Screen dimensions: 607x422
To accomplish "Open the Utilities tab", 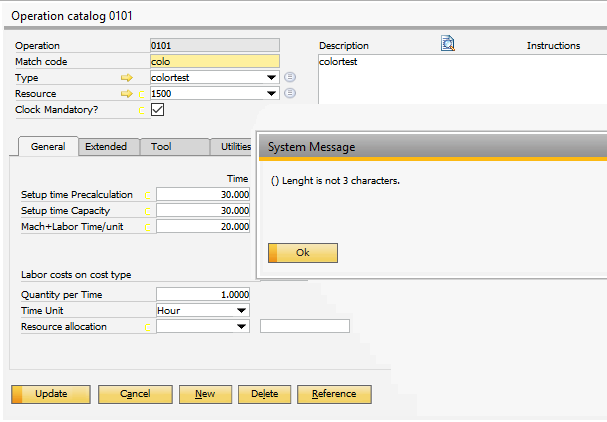I will (234, 147).
